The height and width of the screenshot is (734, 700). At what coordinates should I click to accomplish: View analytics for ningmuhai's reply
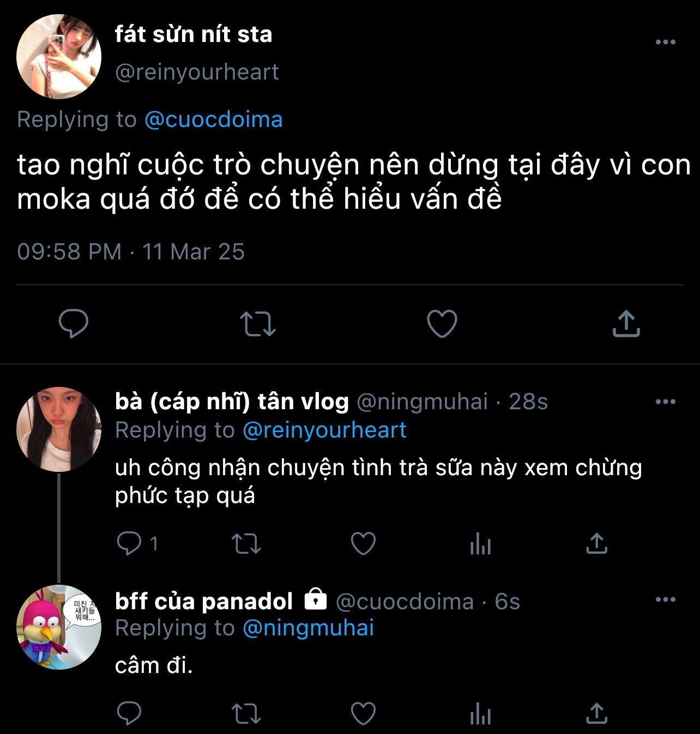coord(480,543)
